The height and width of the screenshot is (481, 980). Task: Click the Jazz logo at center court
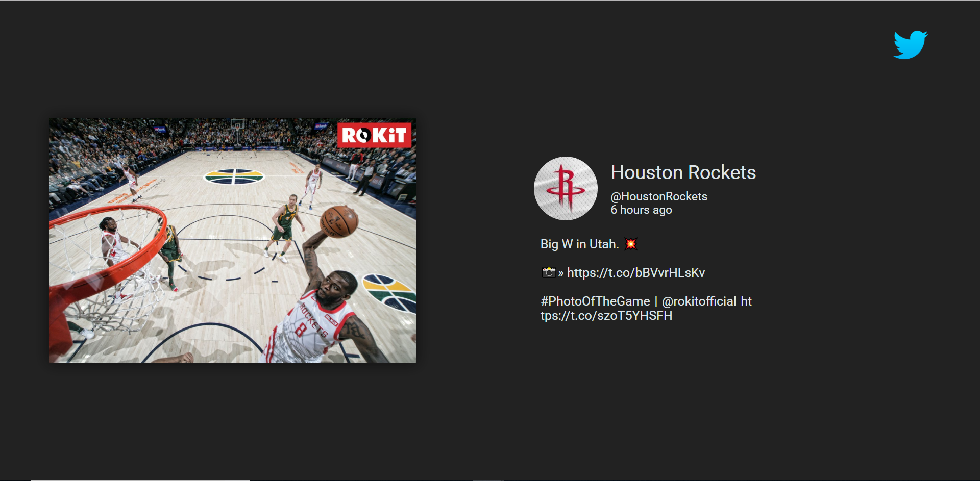click(234, 176)
